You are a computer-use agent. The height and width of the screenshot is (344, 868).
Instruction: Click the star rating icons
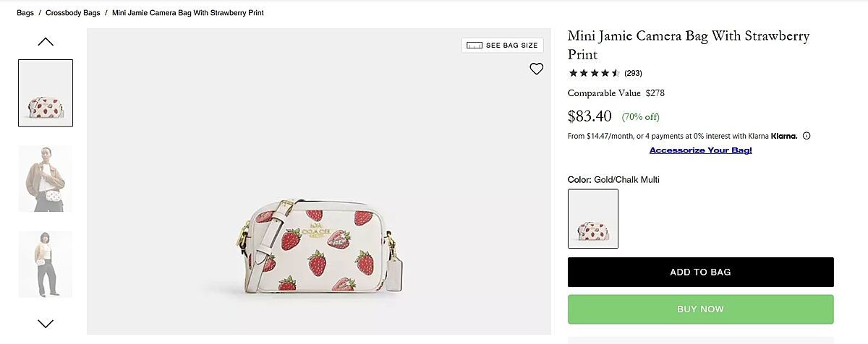tap(594, 73)
